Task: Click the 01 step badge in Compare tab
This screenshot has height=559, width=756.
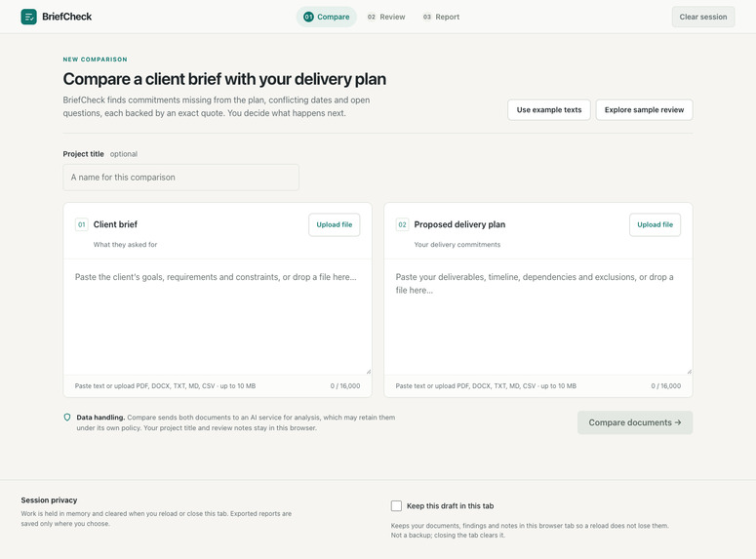Action: (x=308, y=17)
